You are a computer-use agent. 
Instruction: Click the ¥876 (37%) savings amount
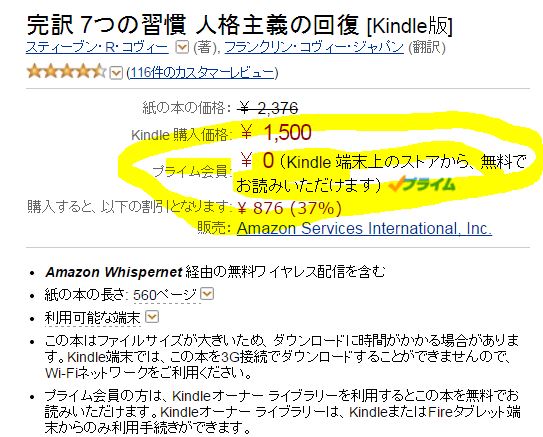pos(290,208)
